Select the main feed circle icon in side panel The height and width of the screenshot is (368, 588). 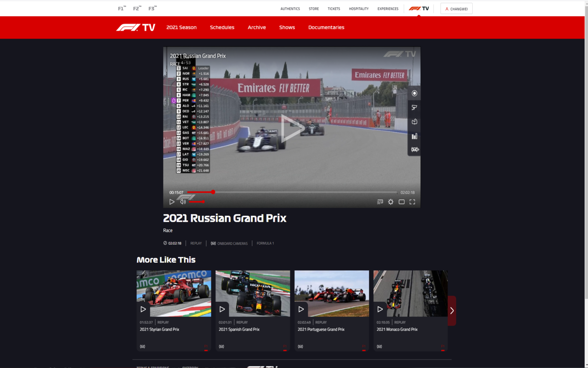tap(414, 93)
